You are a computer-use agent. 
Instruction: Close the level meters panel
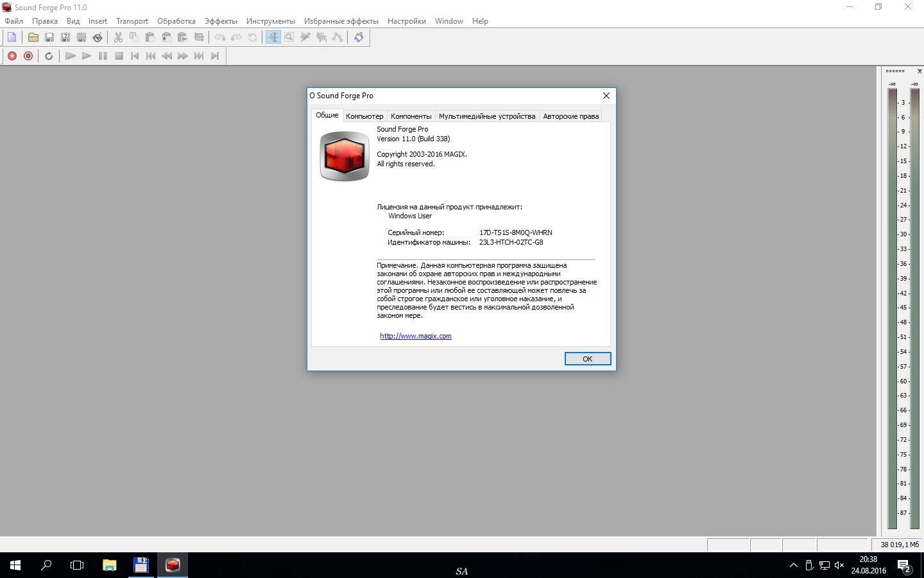[x=920, y=71]
